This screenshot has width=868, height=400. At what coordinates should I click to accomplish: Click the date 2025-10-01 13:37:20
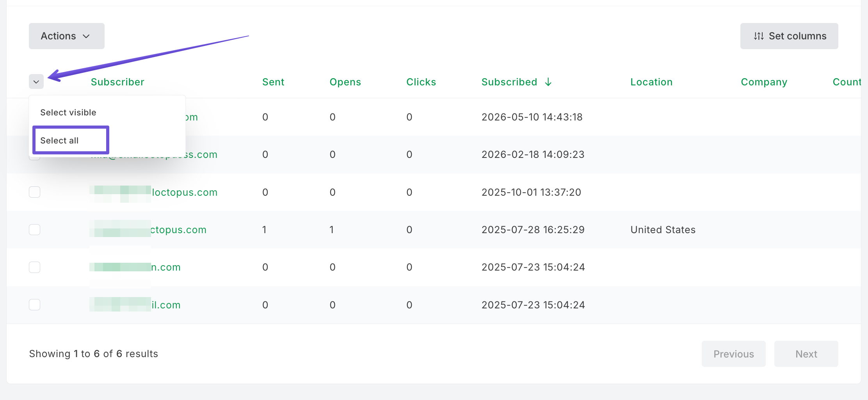point(531,192)
